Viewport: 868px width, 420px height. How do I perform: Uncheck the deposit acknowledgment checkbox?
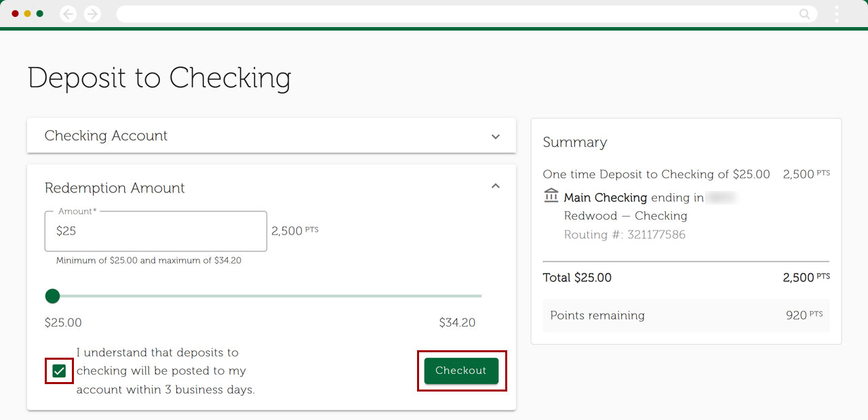59,371
